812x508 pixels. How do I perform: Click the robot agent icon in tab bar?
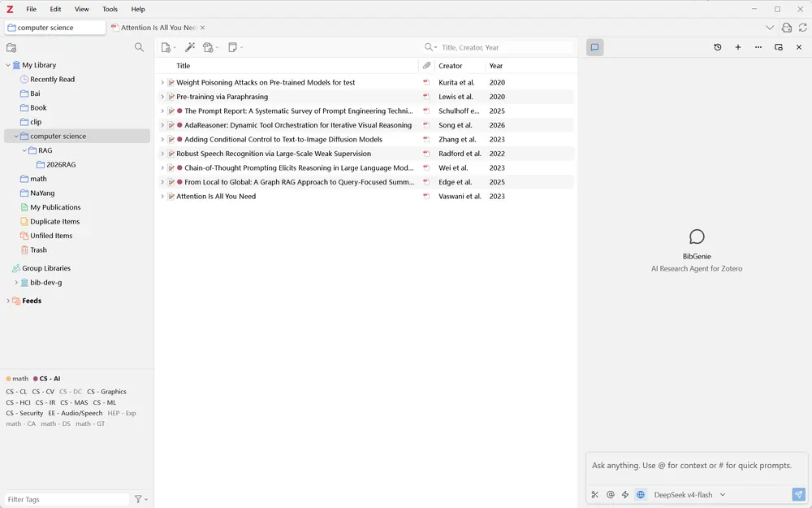coord(787,28)
